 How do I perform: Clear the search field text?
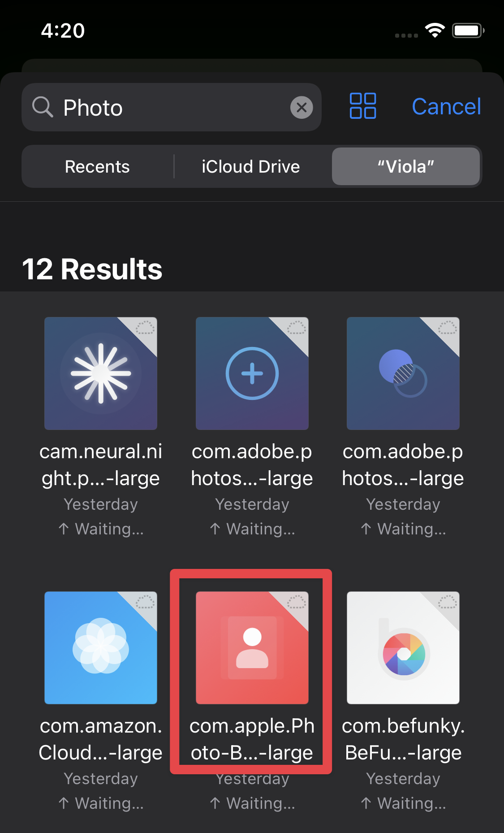(x=302, y=108)
